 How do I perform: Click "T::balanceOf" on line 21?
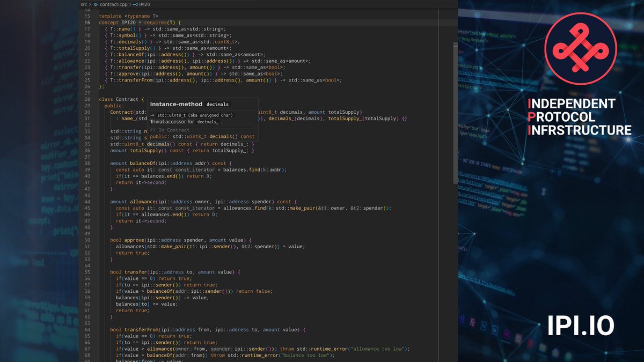pyautogui.click(x=127, y=55)
